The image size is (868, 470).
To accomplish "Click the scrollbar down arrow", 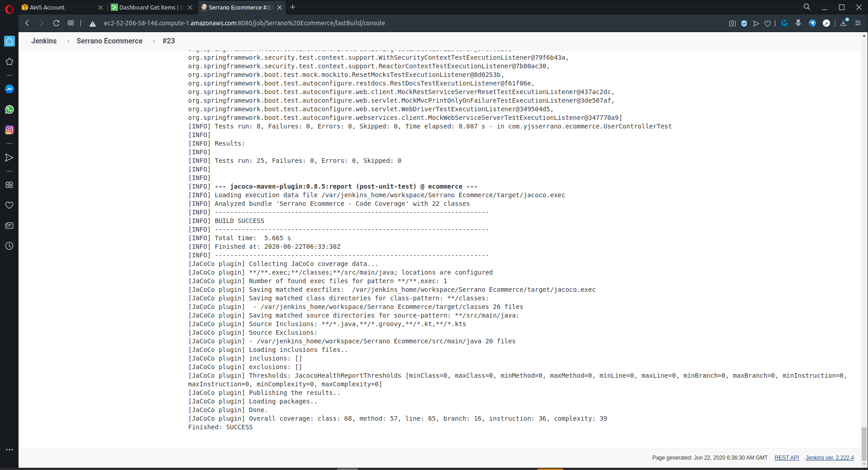I will (864, 464).
